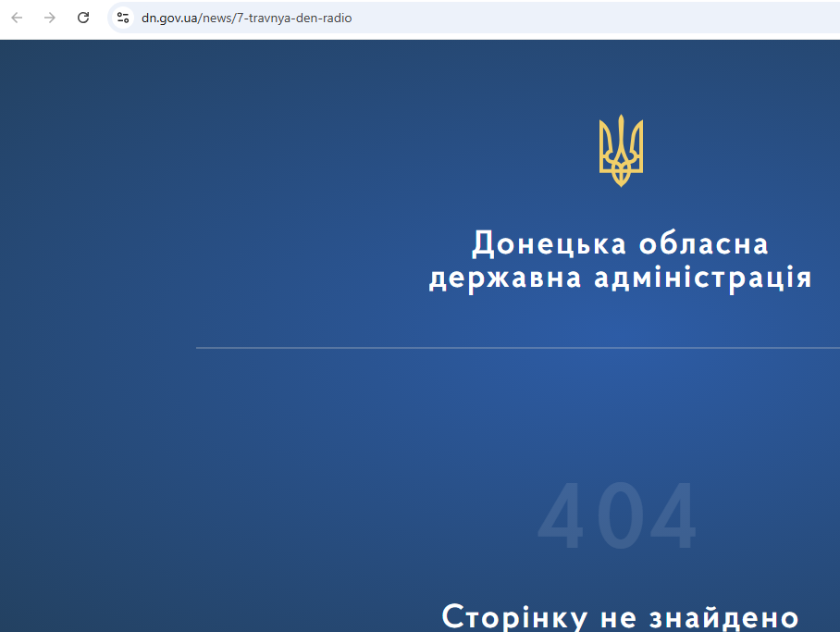The width and height of the screenshot is (840, 632).
Task: Click the golden trident emblem
Action: (x=621, y=150)
